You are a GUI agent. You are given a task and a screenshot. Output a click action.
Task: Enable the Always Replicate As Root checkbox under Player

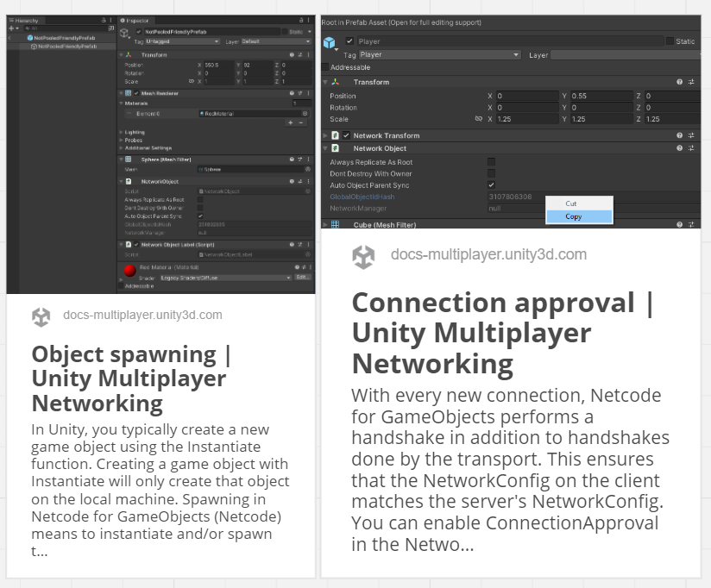click(491, 162)
